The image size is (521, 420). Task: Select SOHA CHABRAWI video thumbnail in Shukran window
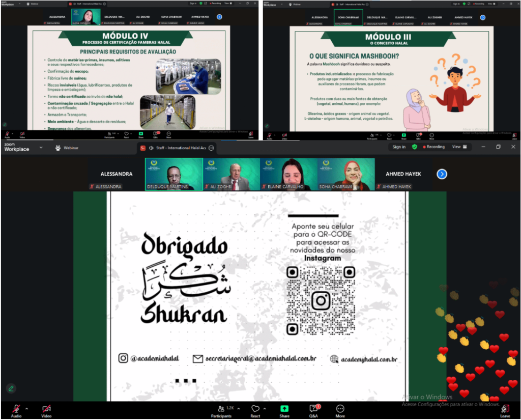tap(346, 174)
